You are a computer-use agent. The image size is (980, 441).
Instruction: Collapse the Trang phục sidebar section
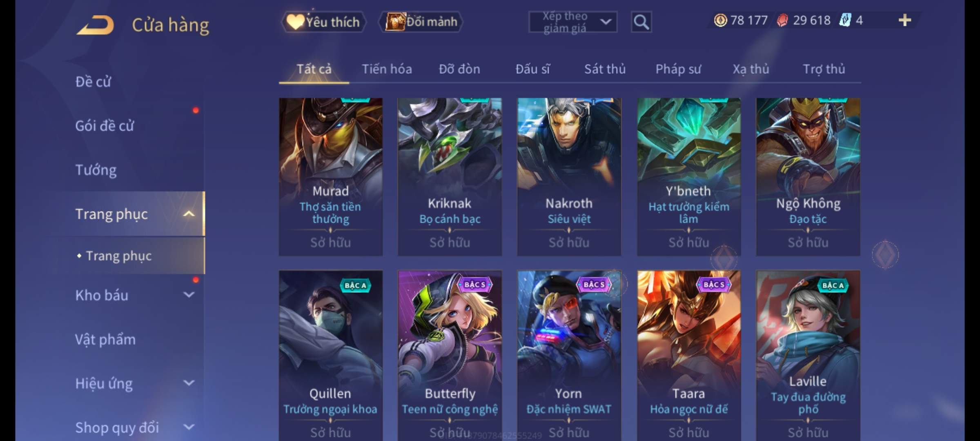189,214
